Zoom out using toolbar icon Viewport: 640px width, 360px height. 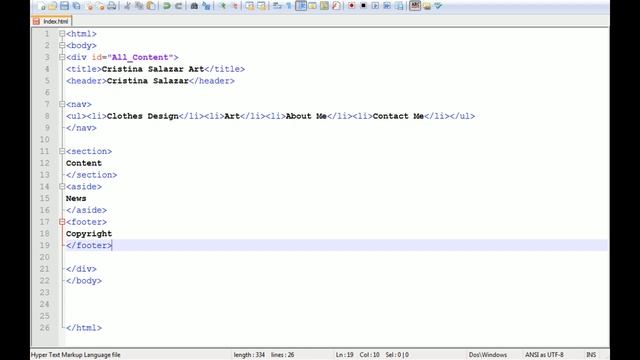234,6
